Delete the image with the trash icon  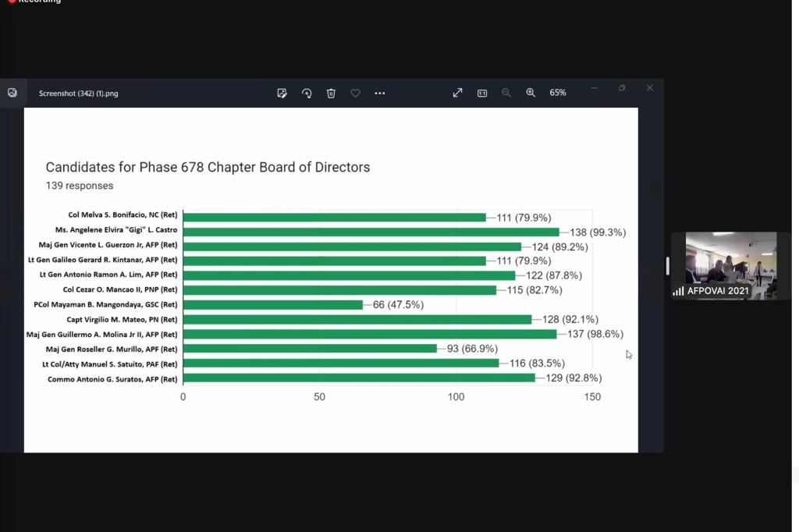331,93
